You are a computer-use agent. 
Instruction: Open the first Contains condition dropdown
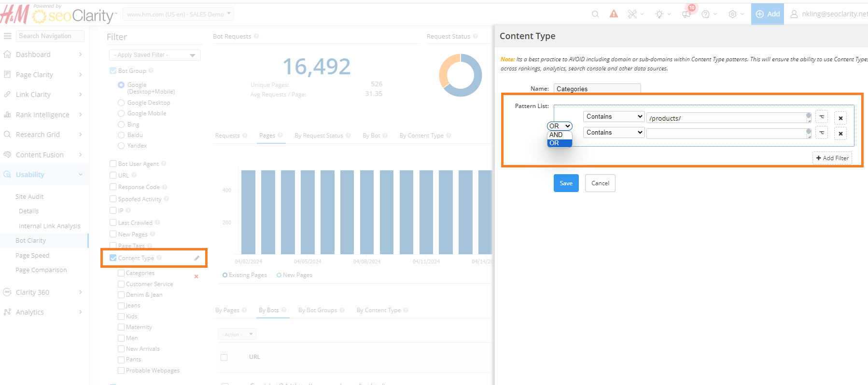[x=614, y=117]
